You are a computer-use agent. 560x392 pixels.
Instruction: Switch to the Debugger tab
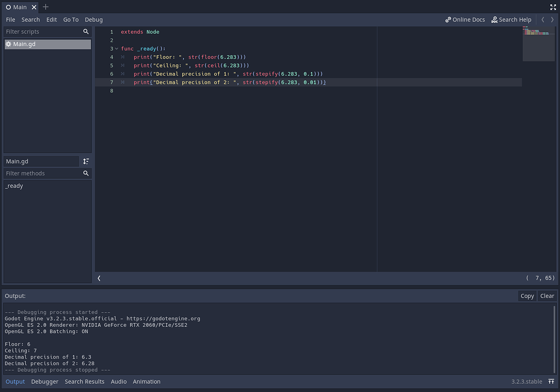point(44,381)
